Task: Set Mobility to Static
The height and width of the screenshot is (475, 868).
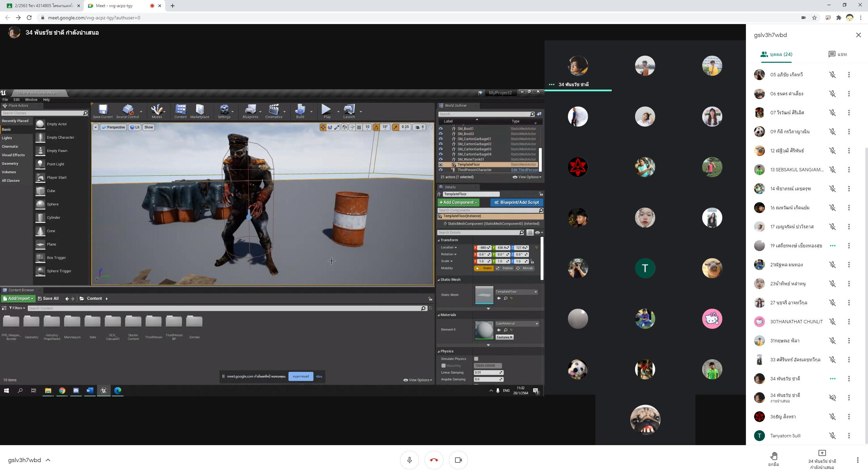Action: (484, 268)
